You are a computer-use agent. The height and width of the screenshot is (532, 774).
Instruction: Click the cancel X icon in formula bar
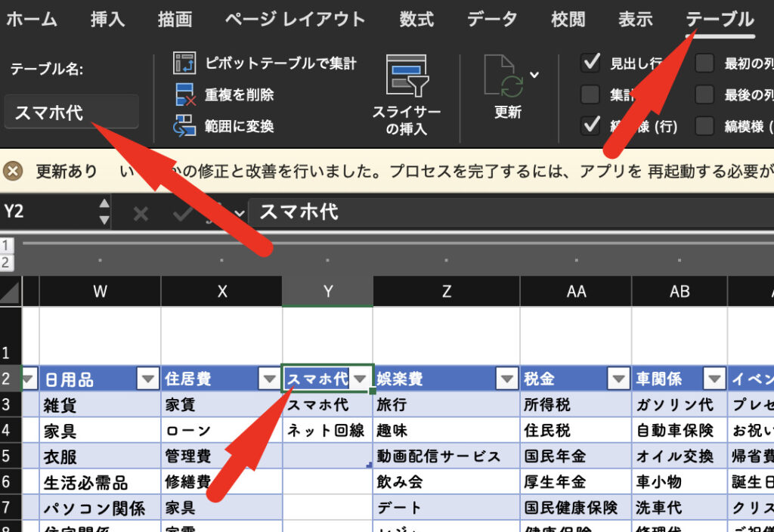[141, 214]
